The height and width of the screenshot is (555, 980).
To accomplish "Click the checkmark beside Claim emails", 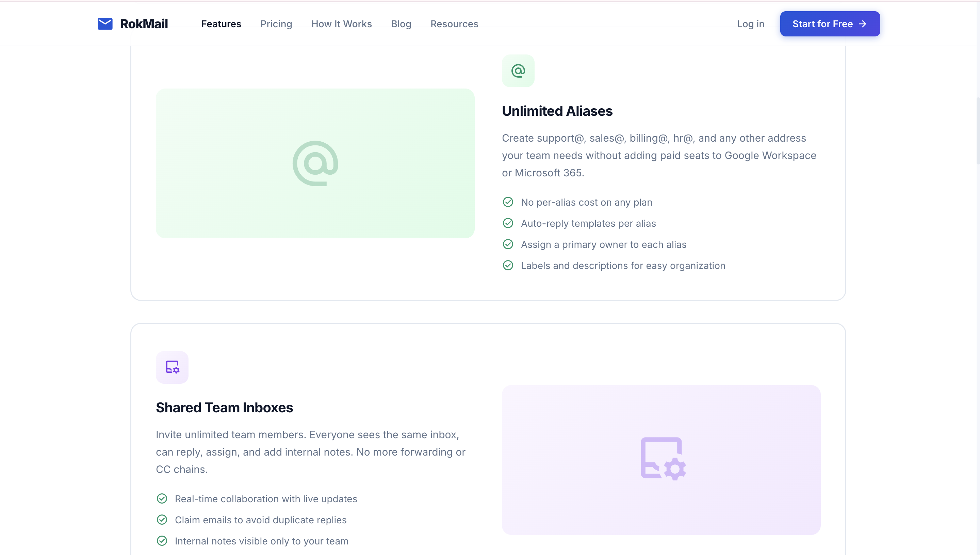I will [162, 519].
